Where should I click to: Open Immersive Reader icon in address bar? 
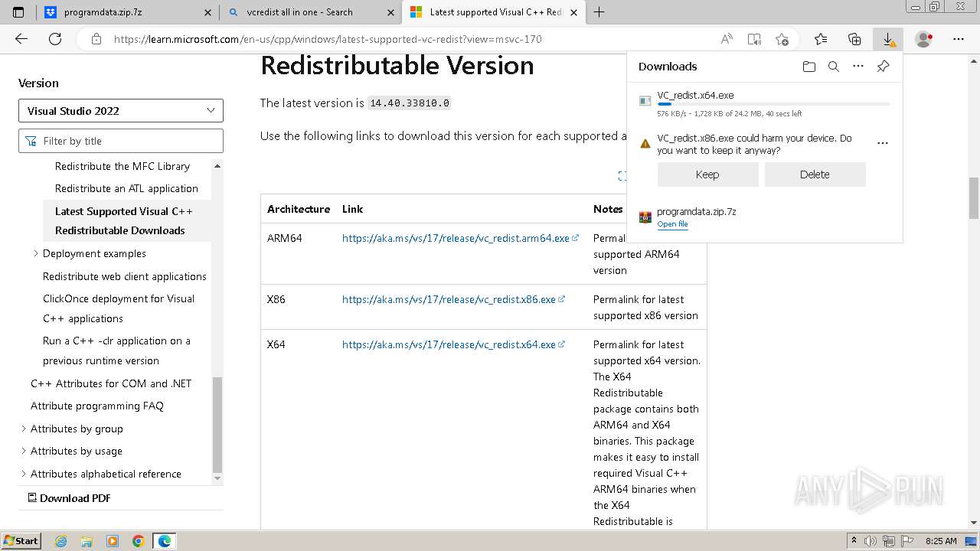(754, 39)
